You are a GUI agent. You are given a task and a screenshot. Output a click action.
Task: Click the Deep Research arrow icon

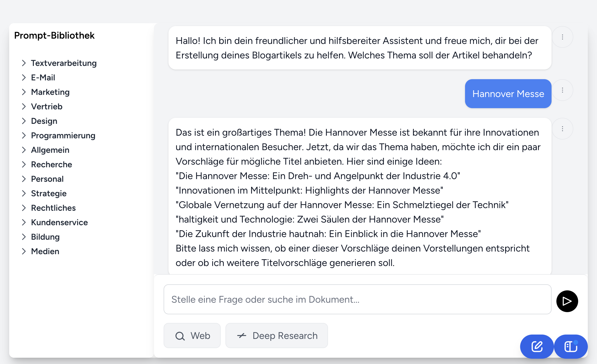[x=241, y=336]
